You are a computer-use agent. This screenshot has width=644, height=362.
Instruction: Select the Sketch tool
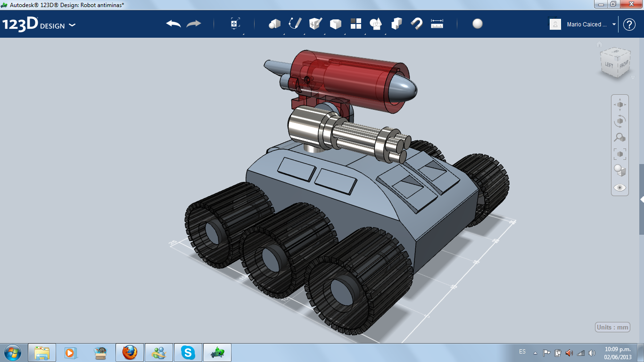click(x=295, y=24)
